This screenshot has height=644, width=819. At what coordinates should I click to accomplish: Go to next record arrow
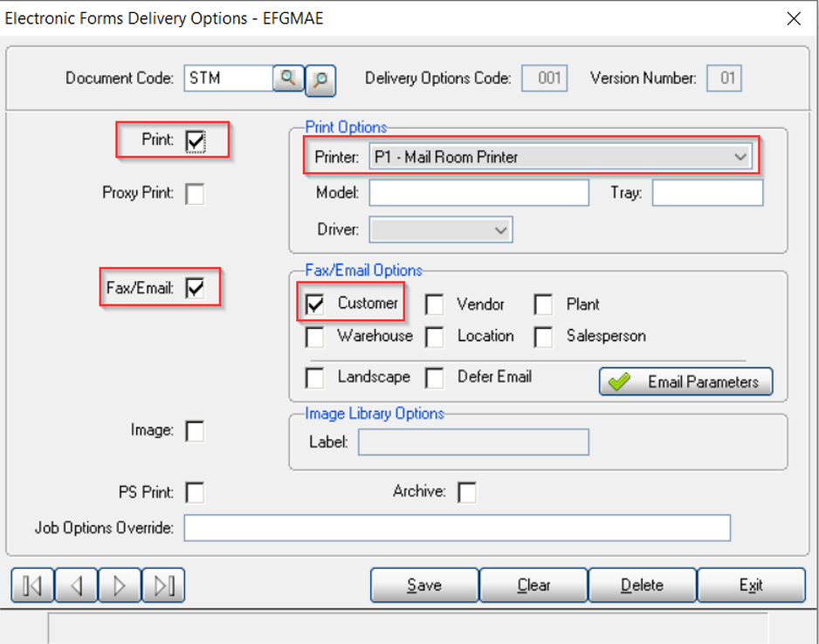120,585
